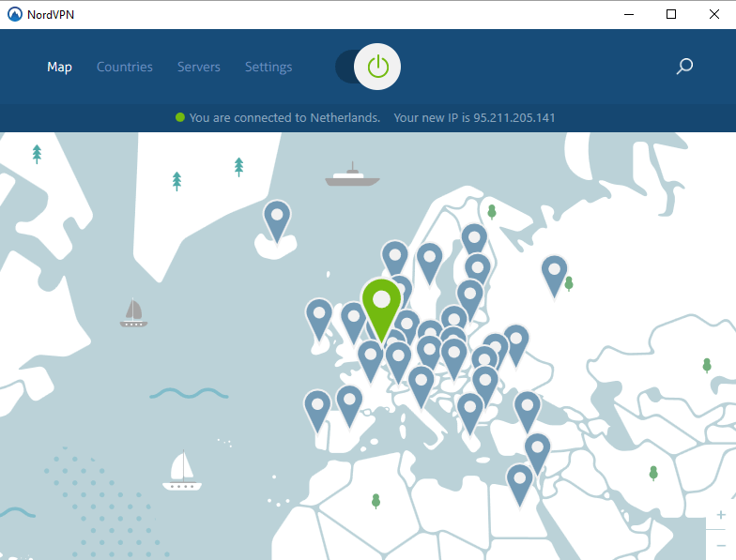
Task: Open the search magnifier in the header
Action: (x=684, y=66)
